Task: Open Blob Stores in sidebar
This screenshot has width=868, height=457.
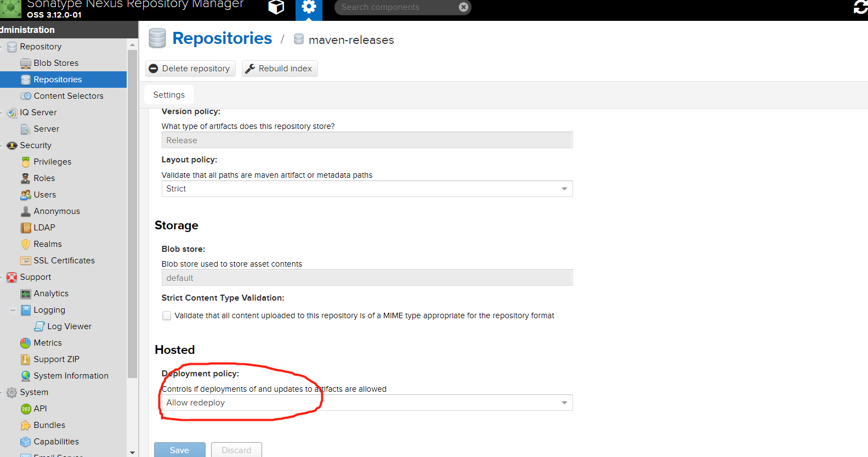Action: [56, 63]
